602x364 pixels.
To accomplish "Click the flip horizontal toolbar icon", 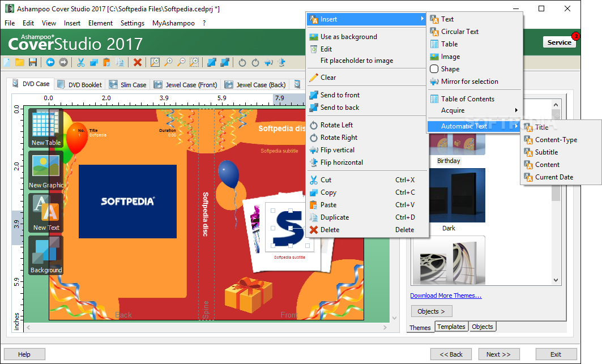I will (282, 62).
